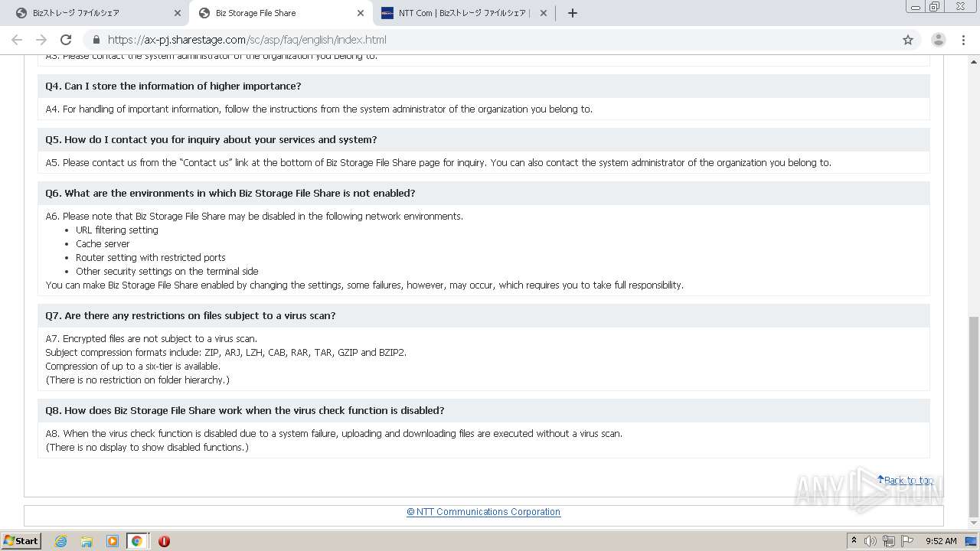Image resolution: width=980 pixels, height=551 pixels.
Task: Open the volume speaker tray icon
Action: coord(871,541)
